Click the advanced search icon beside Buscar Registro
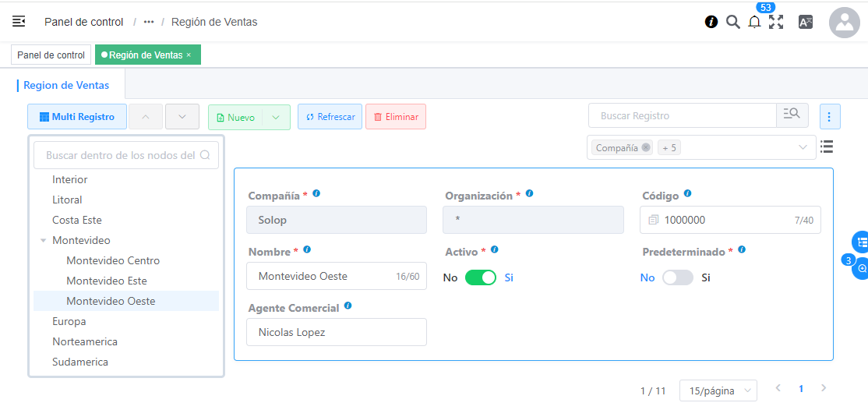Image resolution: width=868 pixels, height=417 pixels. pyautogui.click(x=792, y=115)
